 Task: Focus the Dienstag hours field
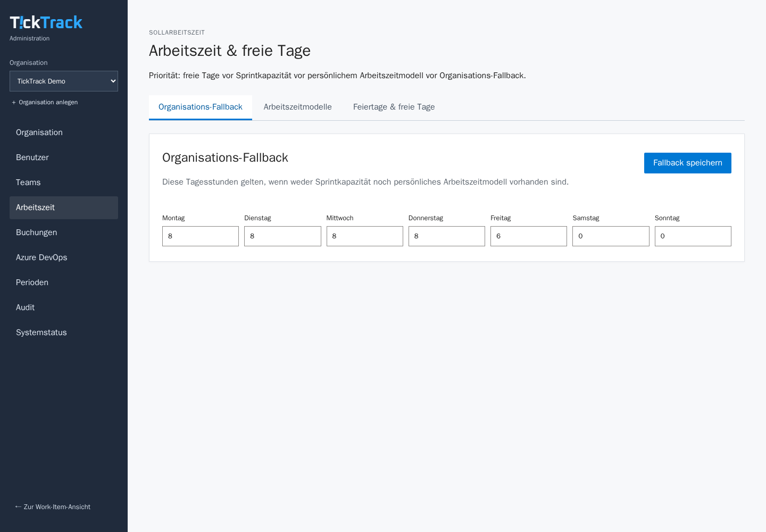tap(282, 236)
